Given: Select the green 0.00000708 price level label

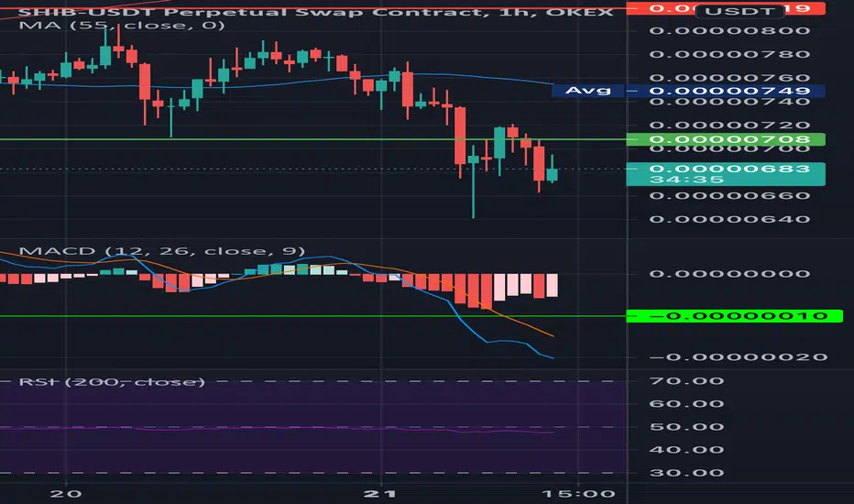Looking at the screenshot, I should tap(726, 139).
